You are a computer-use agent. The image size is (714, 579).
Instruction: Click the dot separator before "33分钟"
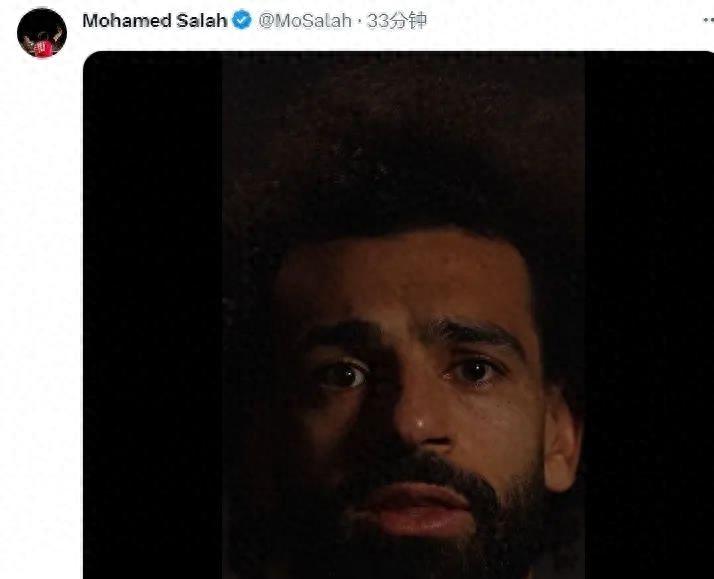(x=359, y=20)
